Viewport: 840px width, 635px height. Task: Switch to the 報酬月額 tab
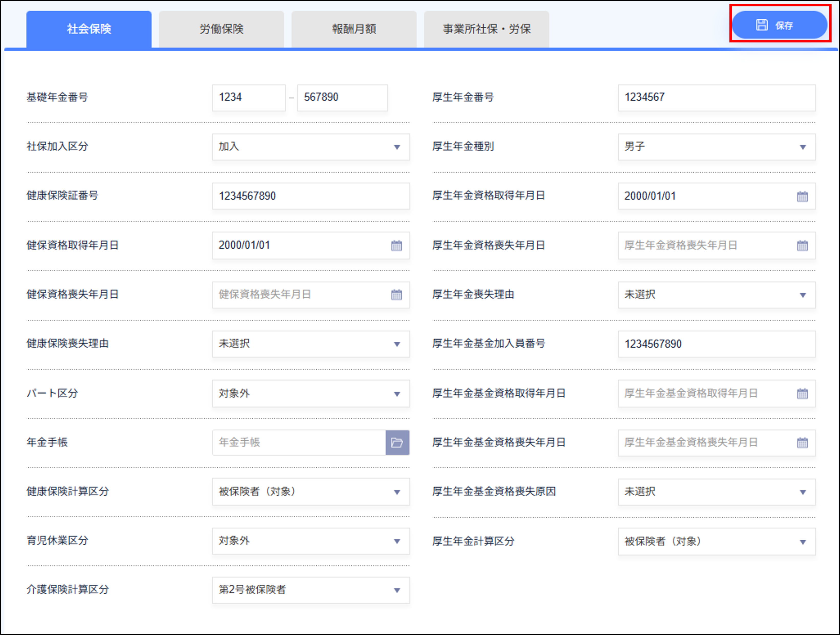tap(353, 28)
